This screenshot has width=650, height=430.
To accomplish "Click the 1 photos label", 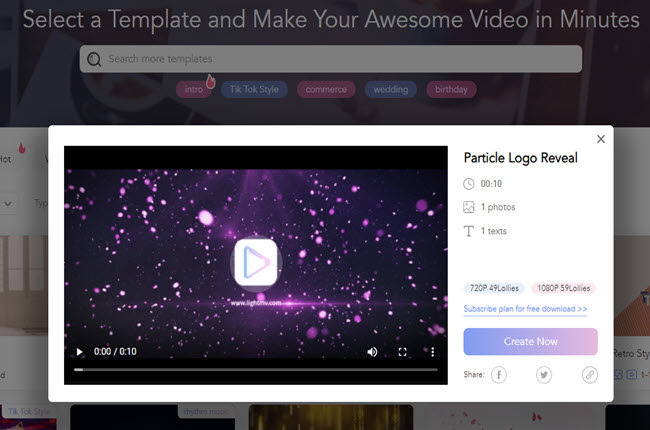I will click(x=498, y=207).
